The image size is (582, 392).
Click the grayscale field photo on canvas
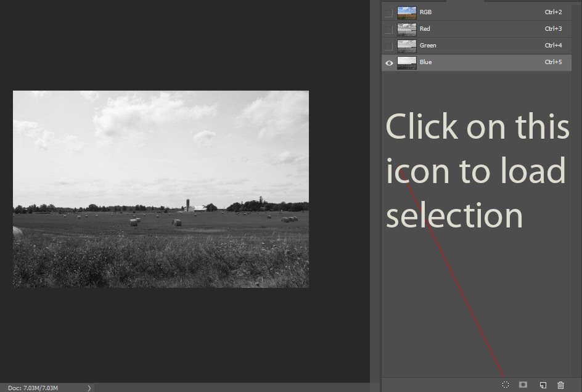coord(160,189)
